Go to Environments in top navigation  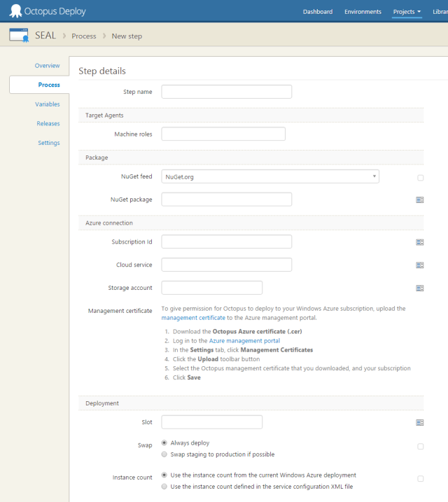point(363,12)
